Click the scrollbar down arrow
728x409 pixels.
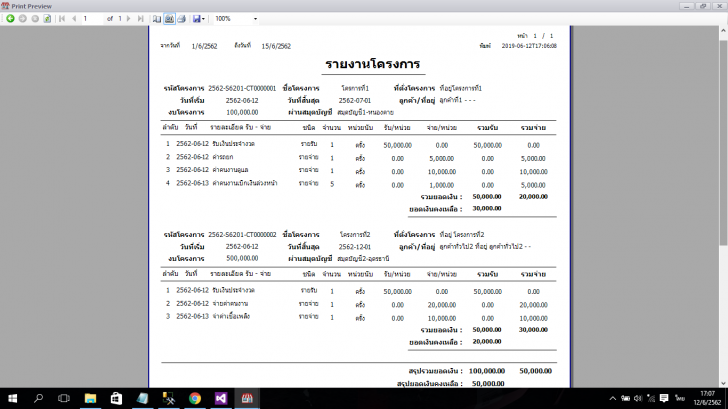(x=723, y=383)
